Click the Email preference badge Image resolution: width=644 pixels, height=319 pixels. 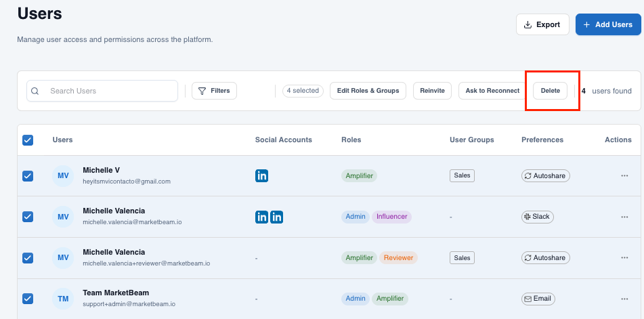[x=538, y=299]
